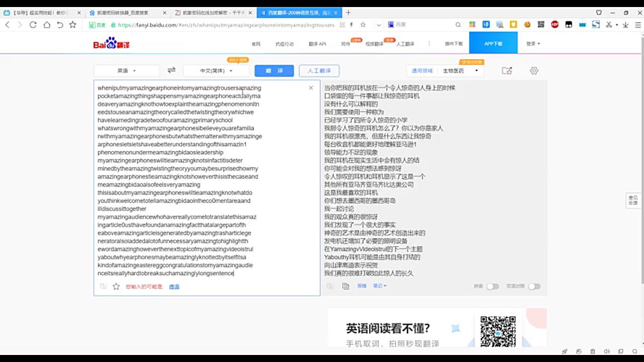
Task: Open the favorites folder icon near the gear
Action: click(507, 71)
